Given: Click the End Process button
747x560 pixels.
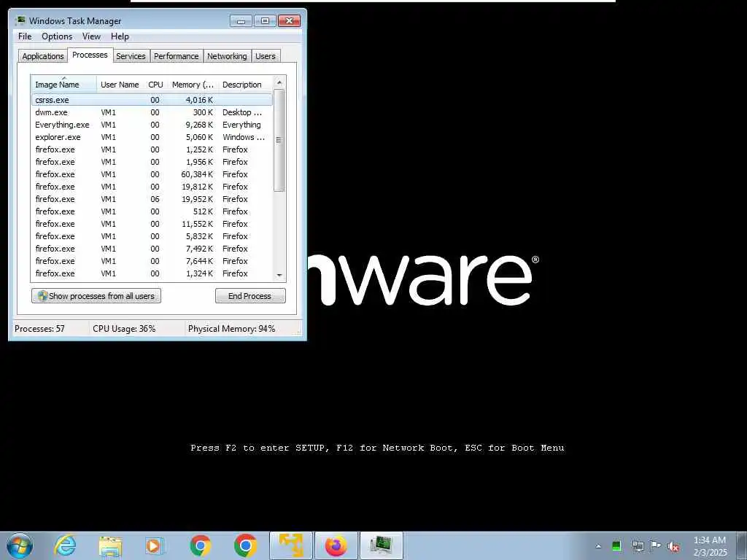Looking at the screenshot, I should pyautogui.click(x=250, y=296).
